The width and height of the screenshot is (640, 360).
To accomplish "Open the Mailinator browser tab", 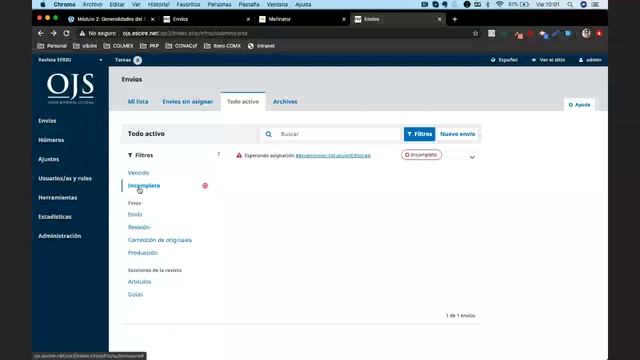I will click(302, 19).
